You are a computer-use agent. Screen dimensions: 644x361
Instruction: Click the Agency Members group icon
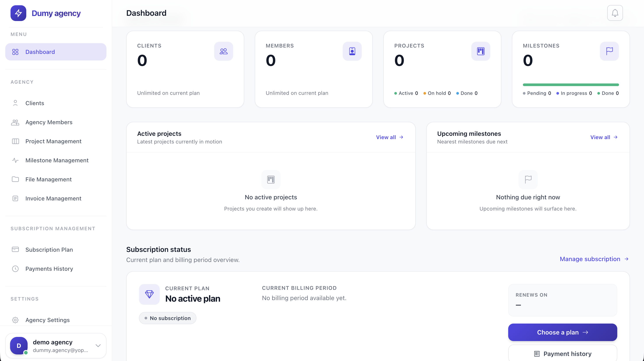(x=15, y=122)
